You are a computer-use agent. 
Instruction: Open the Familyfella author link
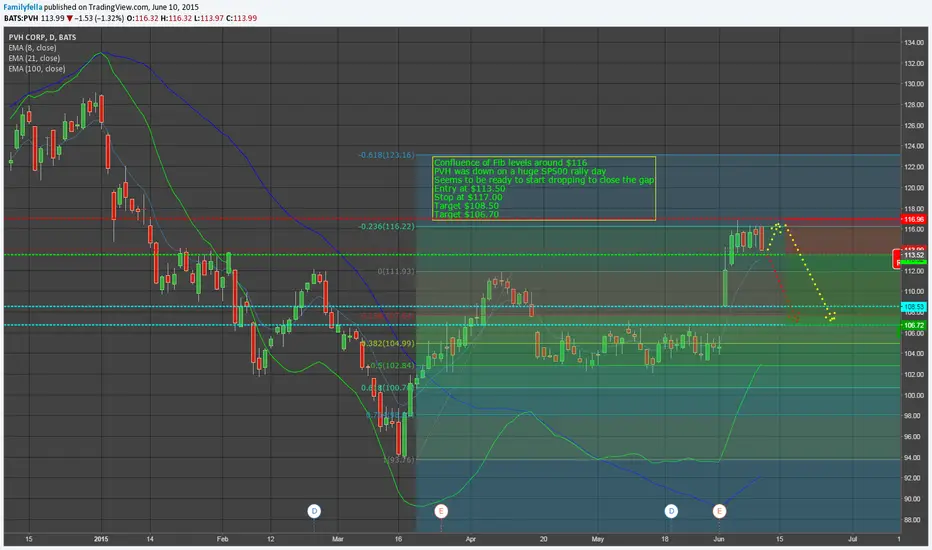(23, 7)
